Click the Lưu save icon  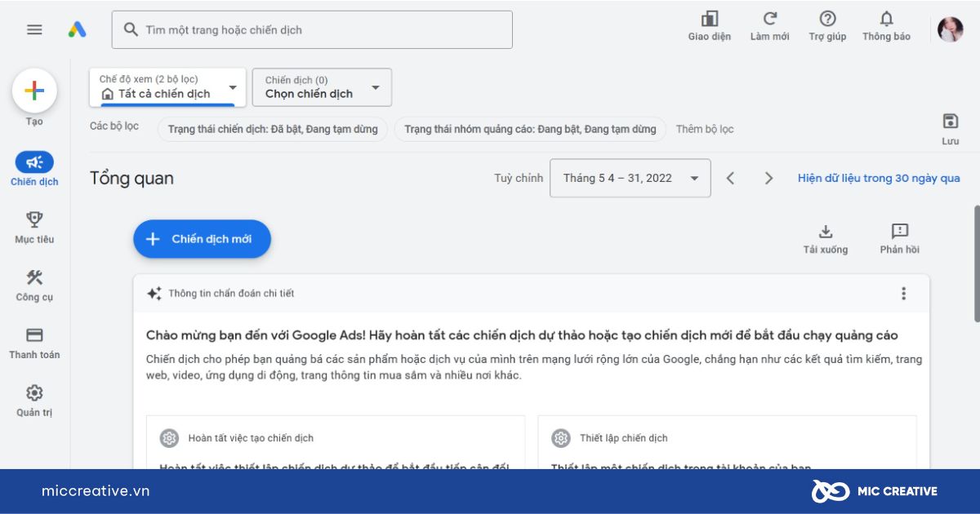tap(951, 122)
